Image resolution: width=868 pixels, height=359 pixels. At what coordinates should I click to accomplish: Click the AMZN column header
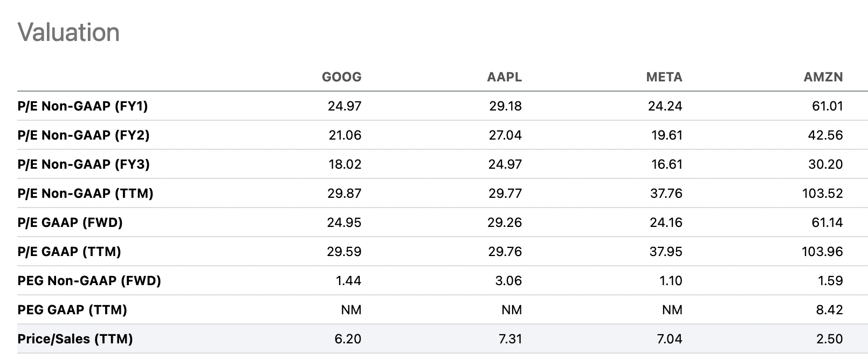(x=823, y=77)
